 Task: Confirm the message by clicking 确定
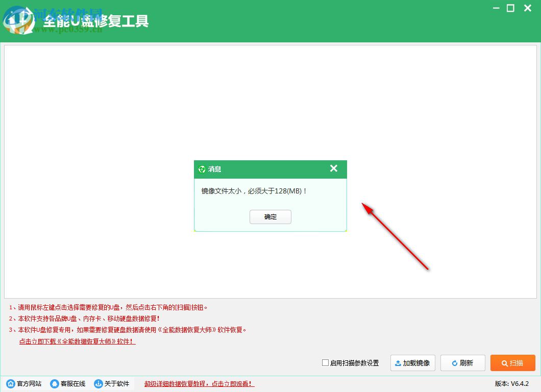[270, 216]
